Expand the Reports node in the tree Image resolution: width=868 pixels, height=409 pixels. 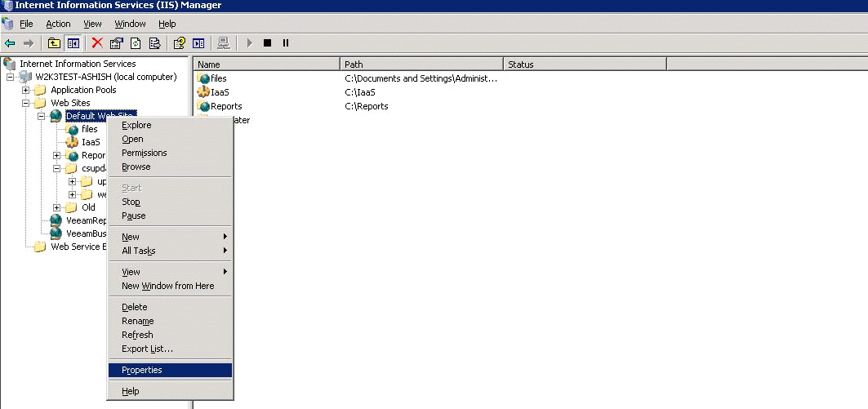[x=56, y=156]
